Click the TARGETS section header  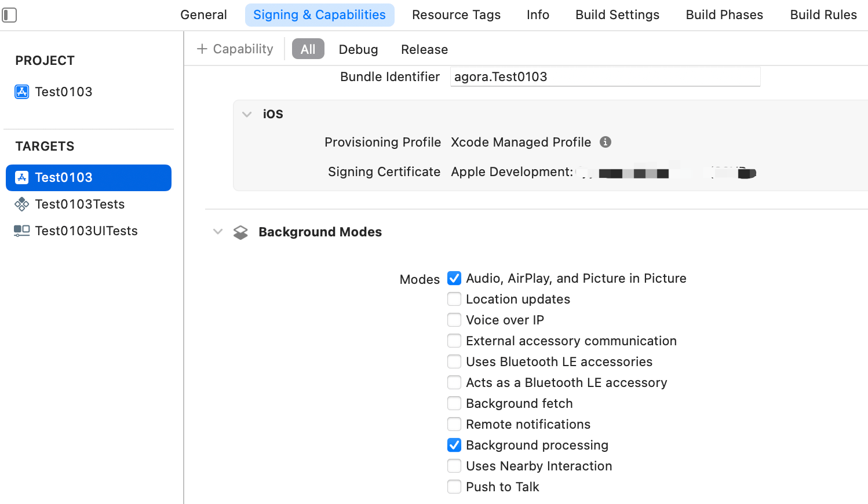45,146
